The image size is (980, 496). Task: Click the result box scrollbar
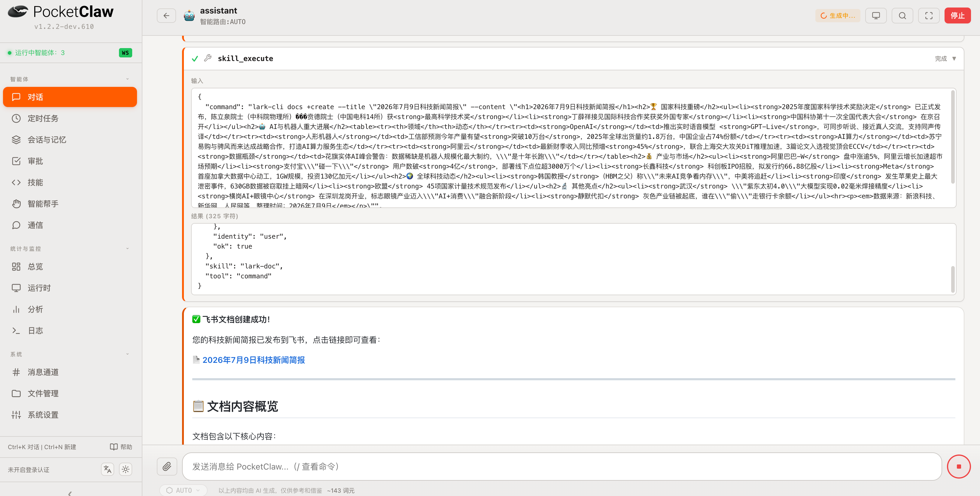[953, 279]
